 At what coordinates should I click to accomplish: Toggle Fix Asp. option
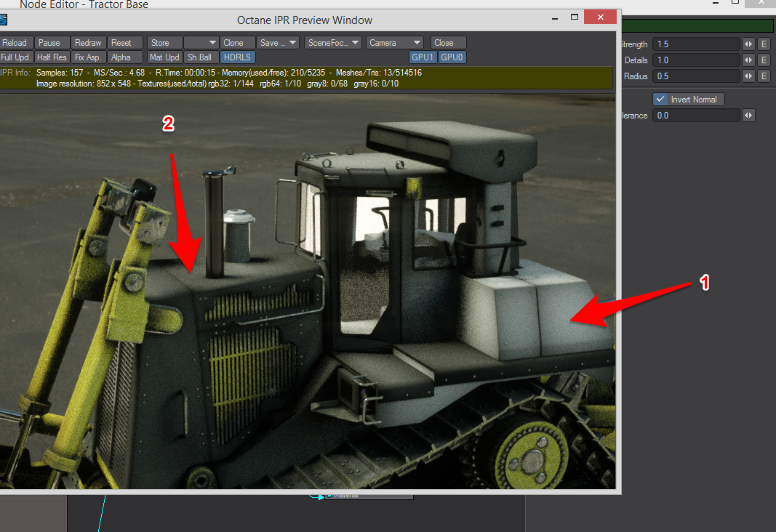[88, 57]
